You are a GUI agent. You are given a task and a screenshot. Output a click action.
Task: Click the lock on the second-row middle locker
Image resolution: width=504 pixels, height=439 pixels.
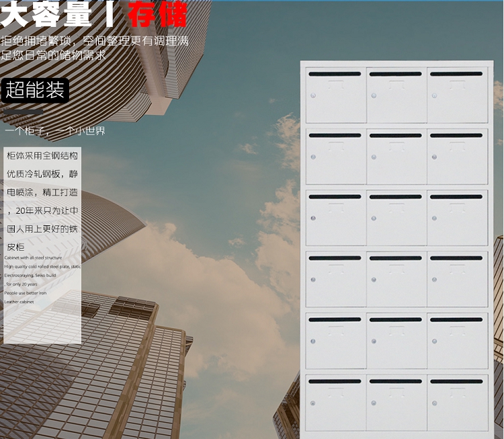(x=374, y=157)
